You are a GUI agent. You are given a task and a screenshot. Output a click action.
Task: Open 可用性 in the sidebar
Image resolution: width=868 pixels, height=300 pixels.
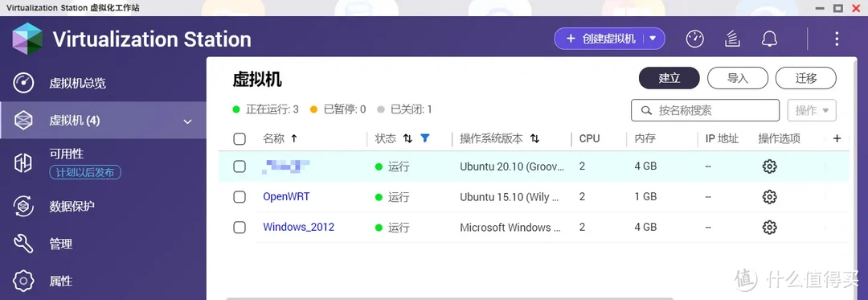tap(67, 154)
